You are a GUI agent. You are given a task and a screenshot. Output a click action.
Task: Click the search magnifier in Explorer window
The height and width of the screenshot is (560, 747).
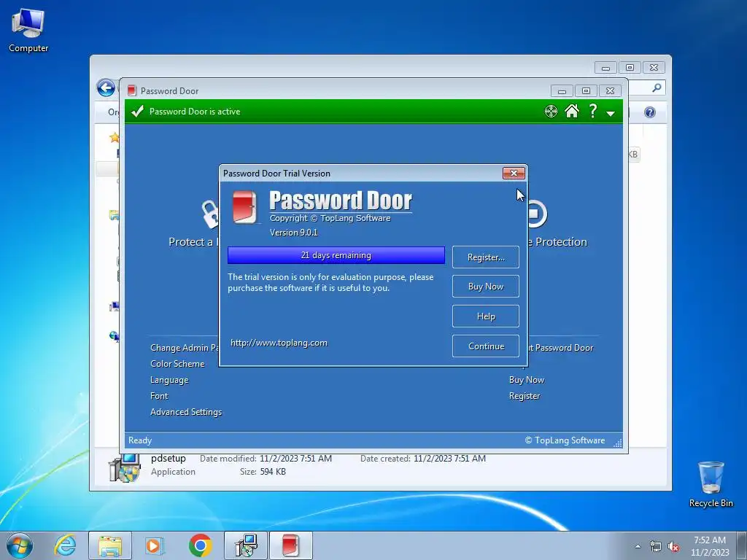[x=657, y=87]
